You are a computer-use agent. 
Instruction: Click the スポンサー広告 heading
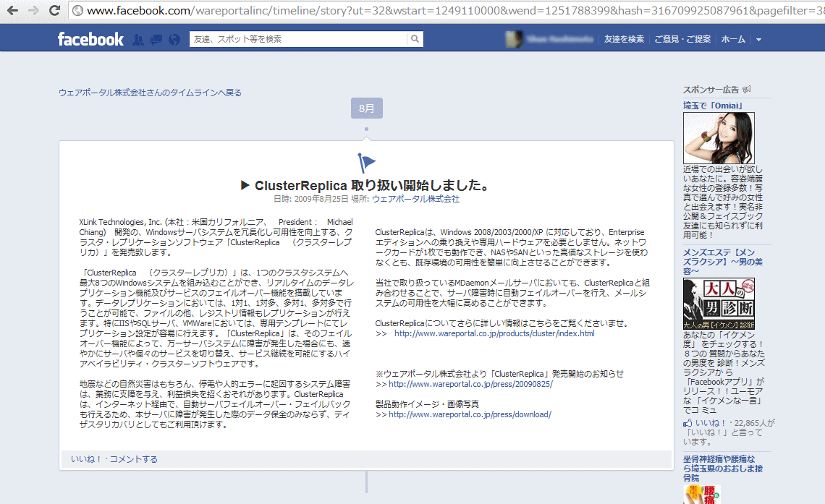(x=711, y=90)
